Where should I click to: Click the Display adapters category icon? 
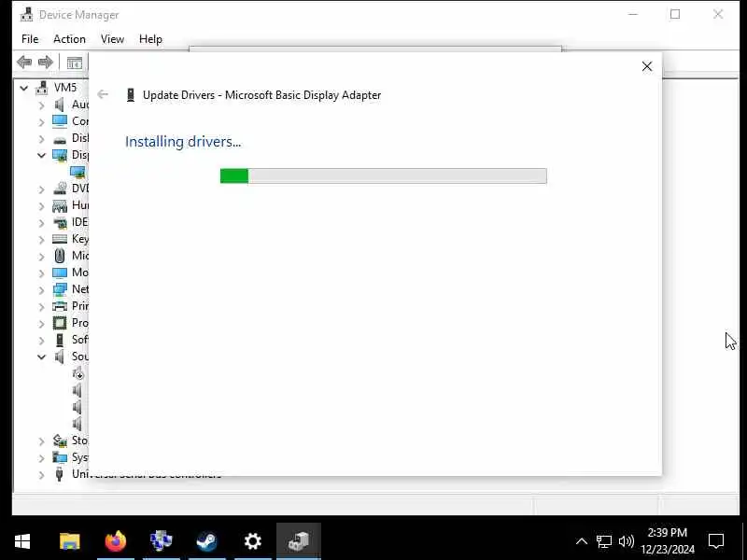point(60,155)
